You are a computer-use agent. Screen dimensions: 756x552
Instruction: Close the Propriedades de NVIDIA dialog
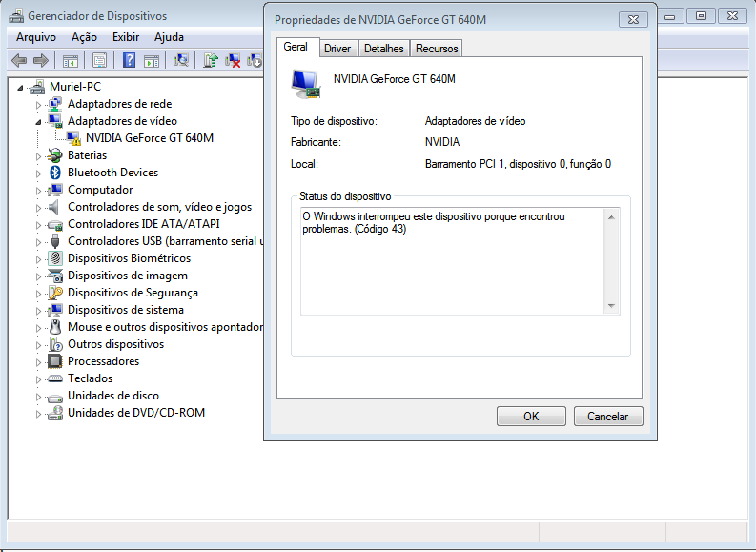[x=634, y=20]
